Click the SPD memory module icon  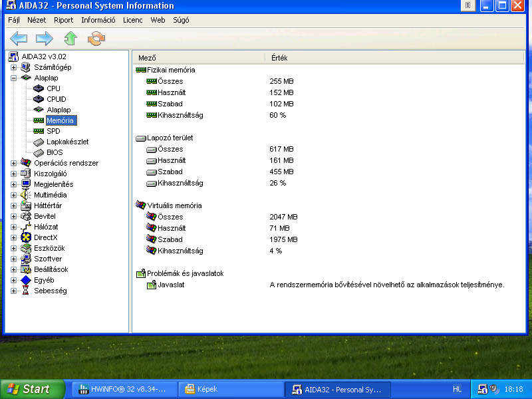[x=39, y=131]
